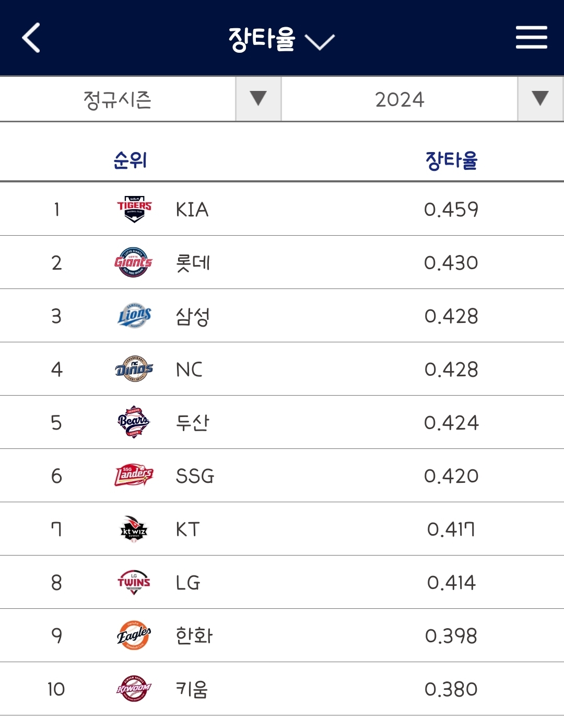Click the Hanwha Eagles logo
The height and width of the screenshot is (728, 564).
pyautogui.click(x=134, y=635)
